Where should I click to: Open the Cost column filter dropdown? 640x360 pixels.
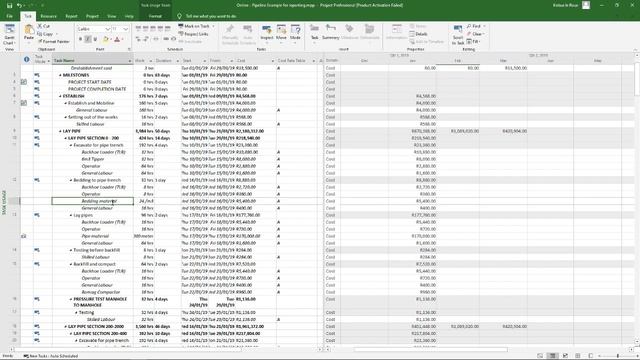click(x=273, y=61)
